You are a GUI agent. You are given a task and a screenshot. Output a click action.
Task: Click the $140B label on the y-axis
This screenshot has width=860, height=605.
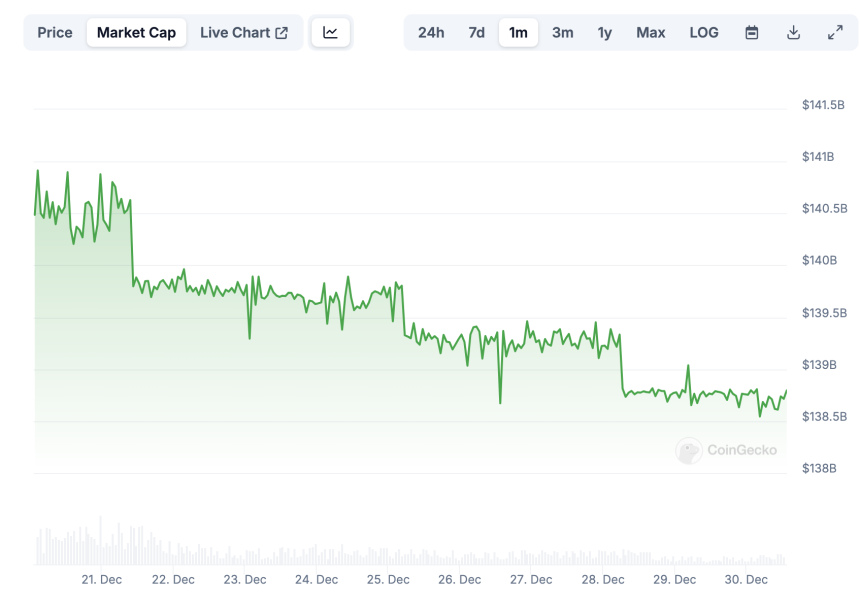[x=819, y=261]
